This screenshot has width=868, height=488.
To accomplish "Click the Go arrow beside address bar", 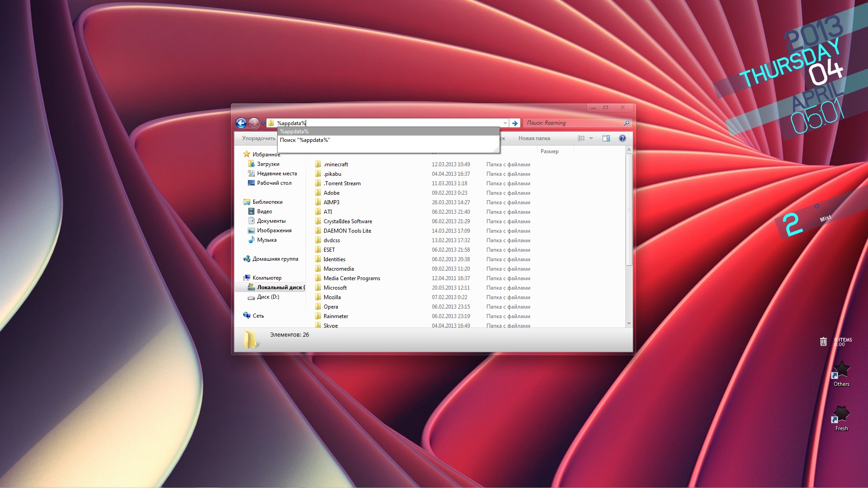I will click(514, 123).
